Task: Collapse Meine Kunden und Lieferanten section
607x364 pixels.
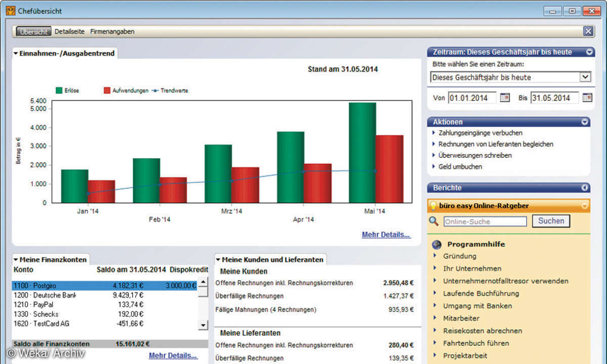Action: coord(218,260)
